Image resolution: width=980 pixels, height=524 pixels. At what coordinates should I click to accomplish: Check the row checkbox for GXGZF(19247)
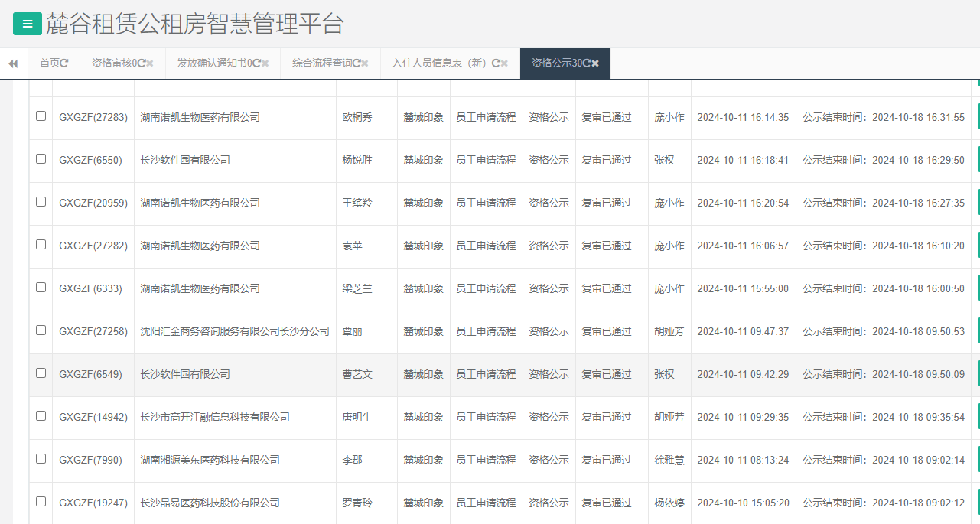[41, 503]
